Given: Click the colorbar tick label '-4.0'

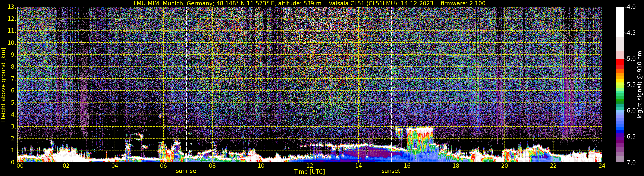Looking at the screenshot, I should pos(630,7).
